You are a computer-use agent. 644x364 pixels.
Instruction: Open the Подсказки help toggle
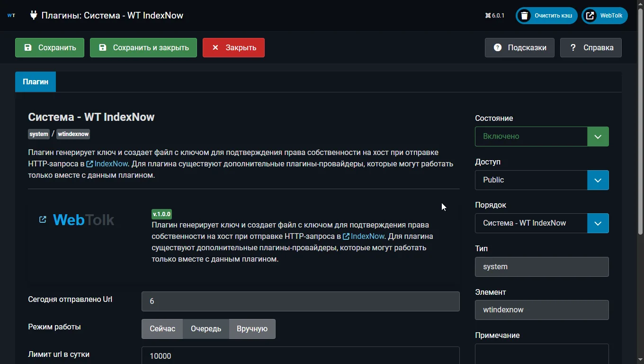coord(519,47)
